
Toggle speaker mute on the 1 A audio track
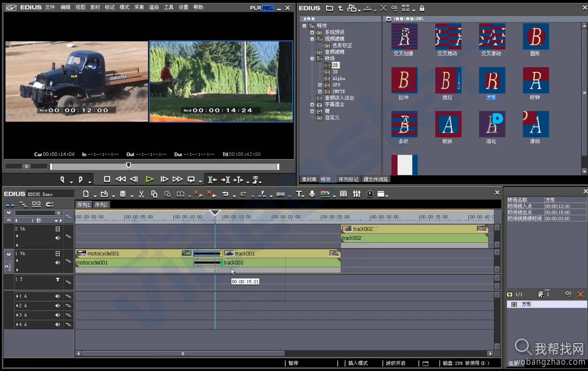pos(58,296)
